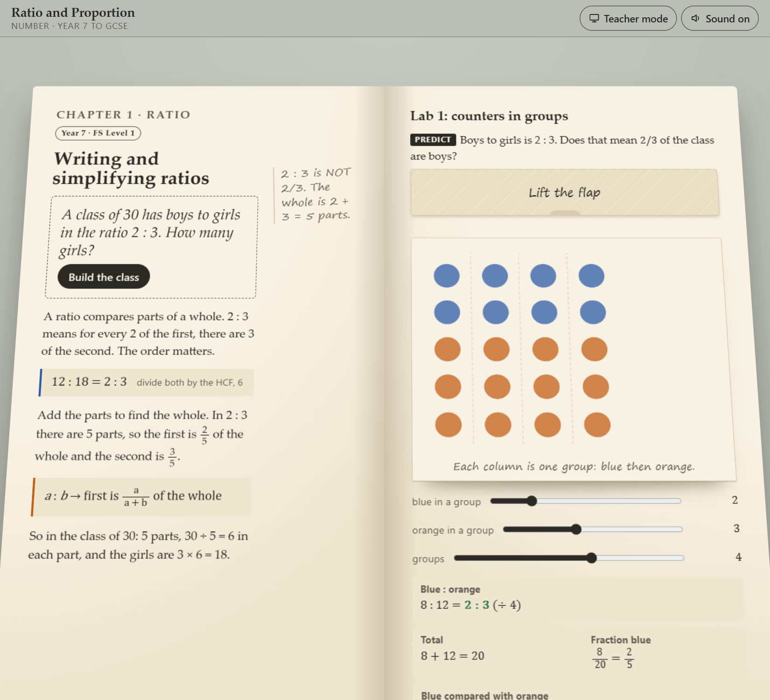This screenshot has height=700, width=770.
Task: Click the Lab 1: counters in groups heading
Action: pos(489,116)
